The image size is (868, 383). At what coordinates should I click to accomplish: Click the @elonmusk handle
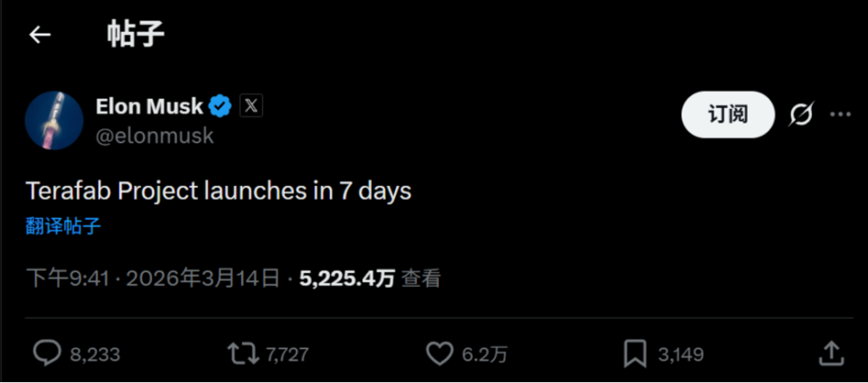tap(154, 135)
